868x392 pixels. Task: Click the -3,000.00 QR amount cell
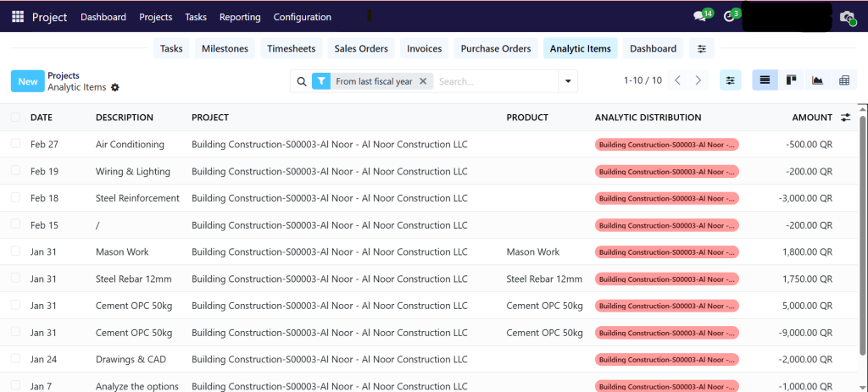pos(805,198)
